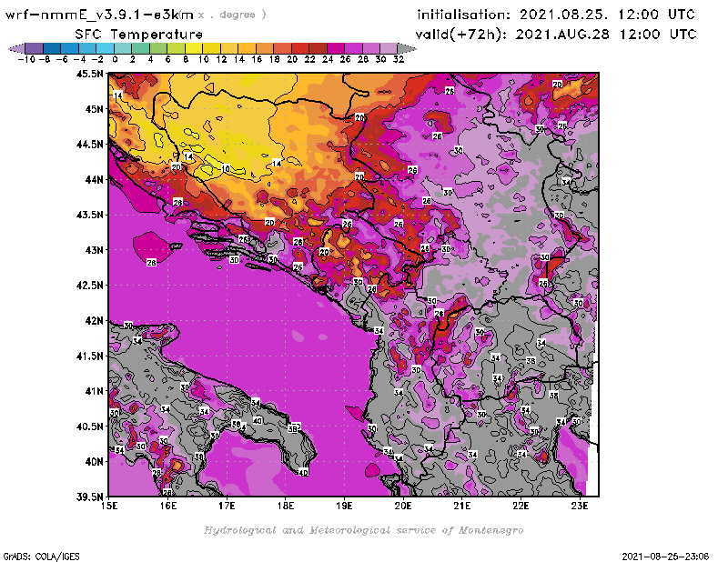The width and height of the screenshot is (728, 562).
Task: Click the 40N latitude label
Action: click(94, 462)
